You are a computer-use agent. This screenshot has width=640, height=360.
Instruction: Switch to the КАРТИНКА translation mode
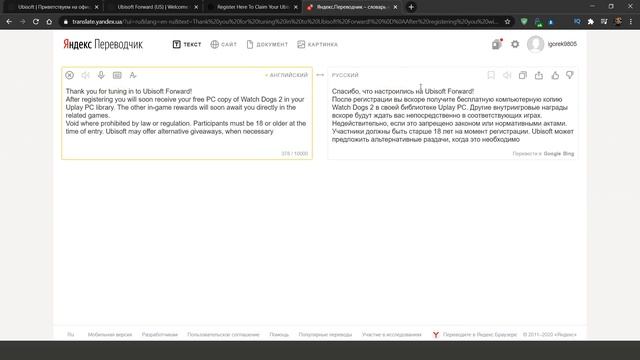[x=317, y=44]
